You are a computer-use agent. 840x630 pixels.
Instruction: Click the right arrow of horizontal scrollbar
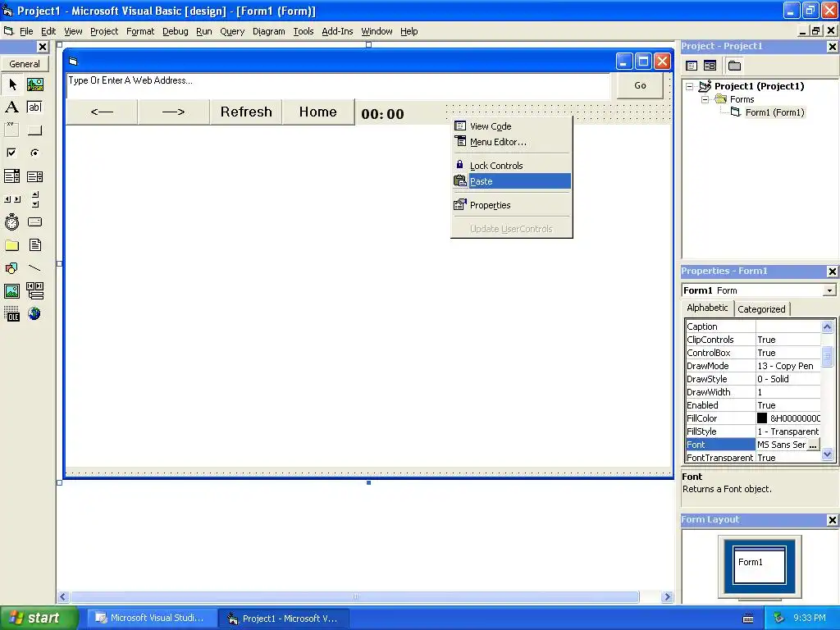tap(667, 597)
